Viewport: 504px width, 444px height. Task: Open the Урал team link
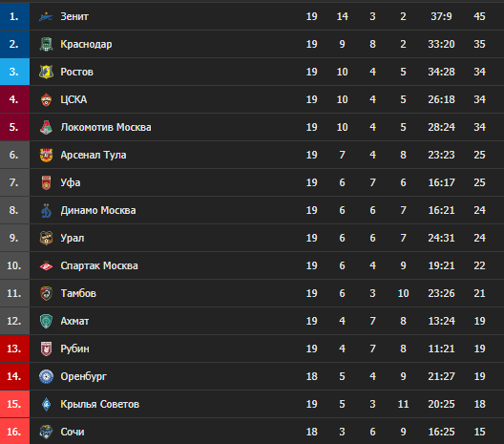73,238
